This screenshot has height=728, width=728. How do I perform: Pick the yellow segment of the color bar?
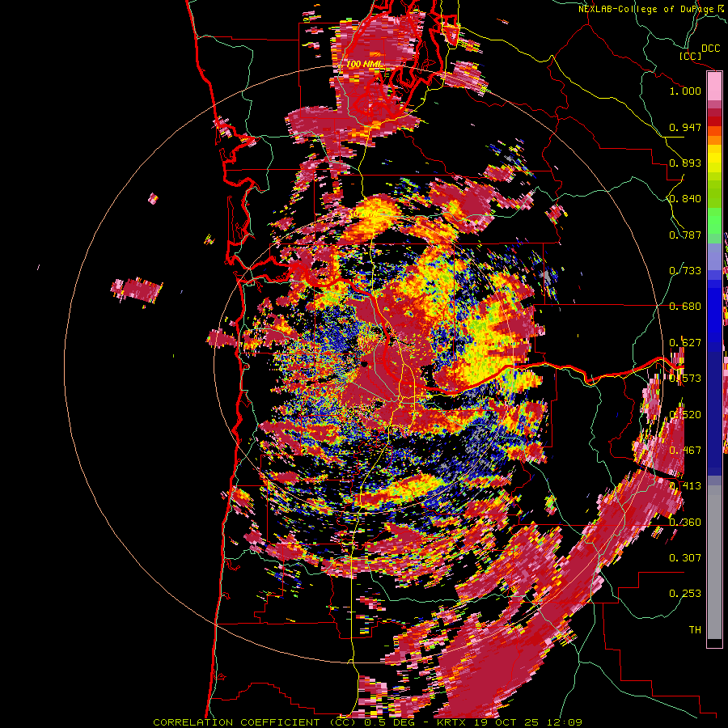[x=714, y=159]
